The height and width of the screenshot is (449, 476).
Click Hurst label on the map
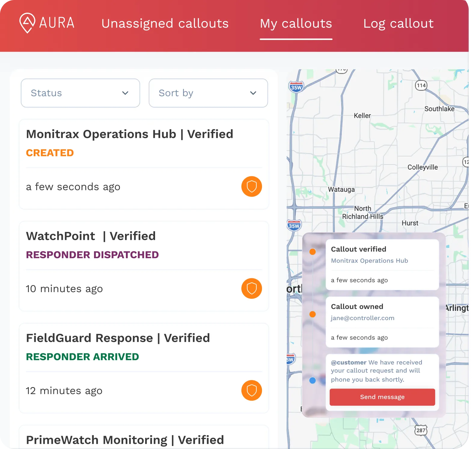(x=410, y=223)
